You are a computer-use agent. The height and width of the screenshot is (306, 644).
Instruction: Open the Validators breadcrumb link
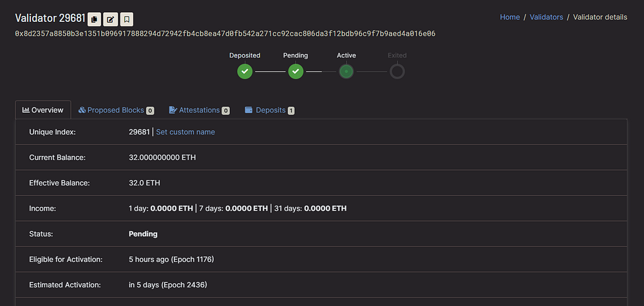[546, 17]
